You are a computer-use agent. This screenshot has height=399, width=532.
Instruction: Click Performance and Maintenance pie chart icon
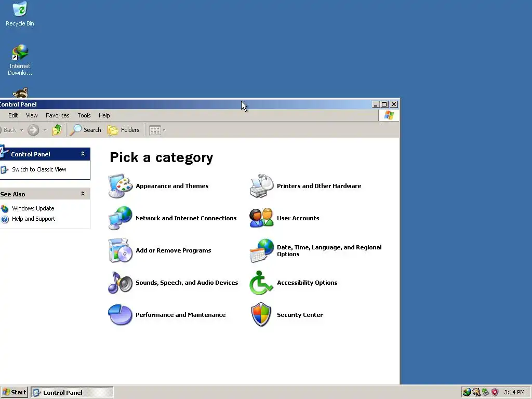(120, 315)
